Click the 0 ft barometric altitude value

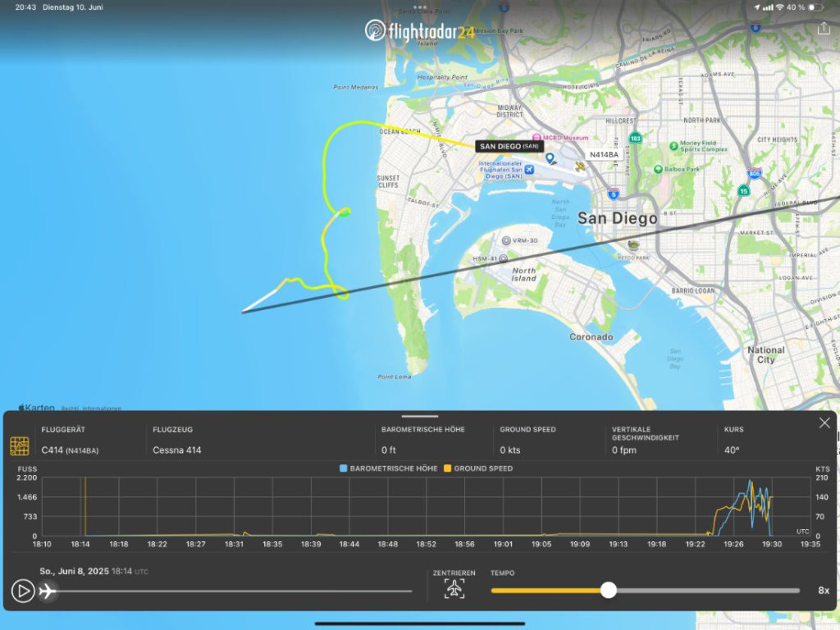[388, 450]
